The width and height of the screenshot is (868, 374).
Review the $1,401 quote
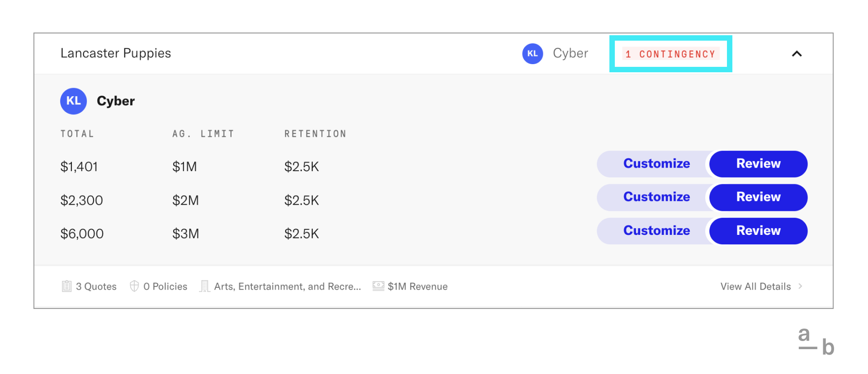click(x=758, y=164)
